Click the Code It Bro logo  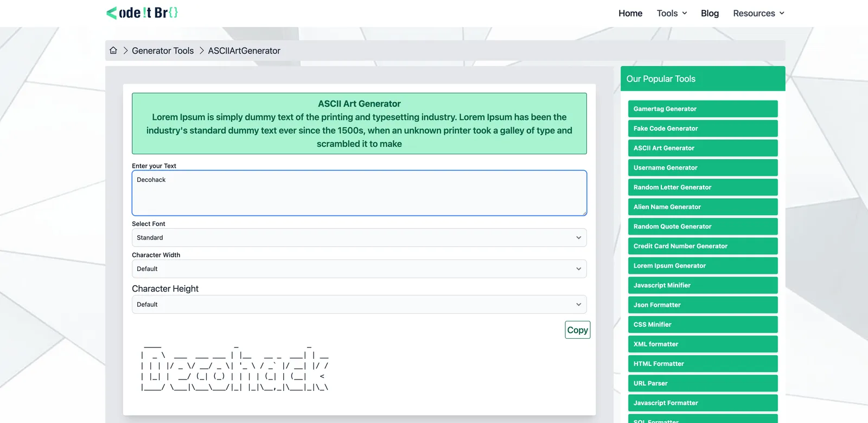pos(142,13)
